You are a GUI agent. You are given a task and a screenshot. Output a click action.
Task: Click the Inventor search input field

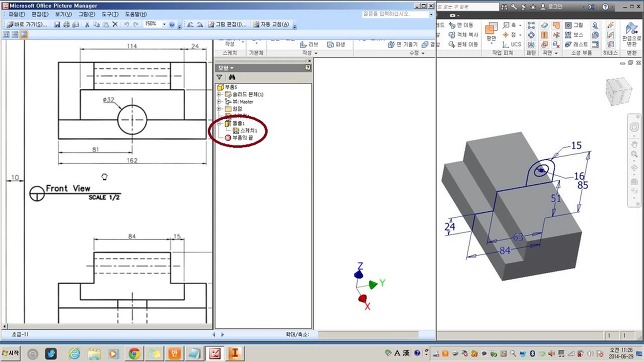click(468, 7)
